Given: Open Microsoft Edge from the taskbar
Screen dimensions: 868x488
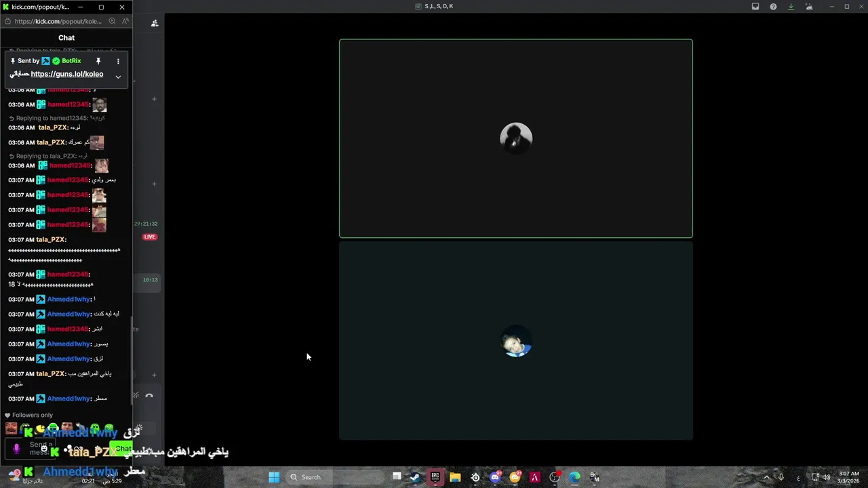Looking at the screenshot, I should tap(575, 477).
